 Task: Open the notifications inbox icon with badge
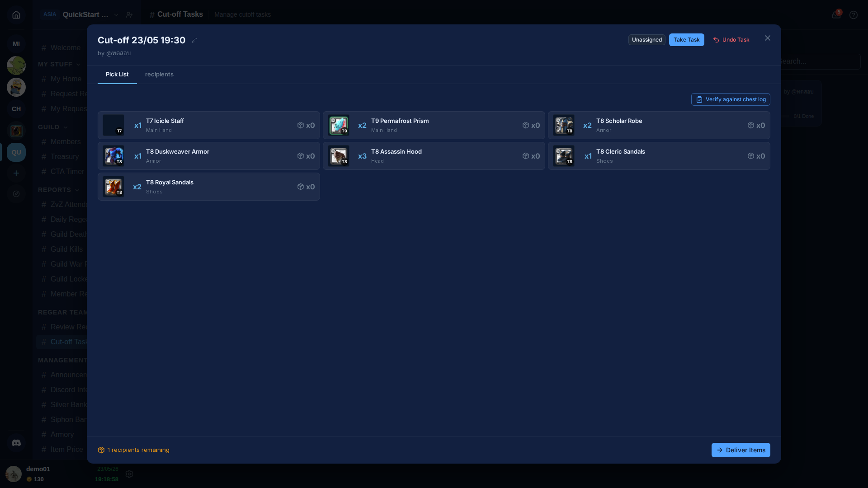836,15
